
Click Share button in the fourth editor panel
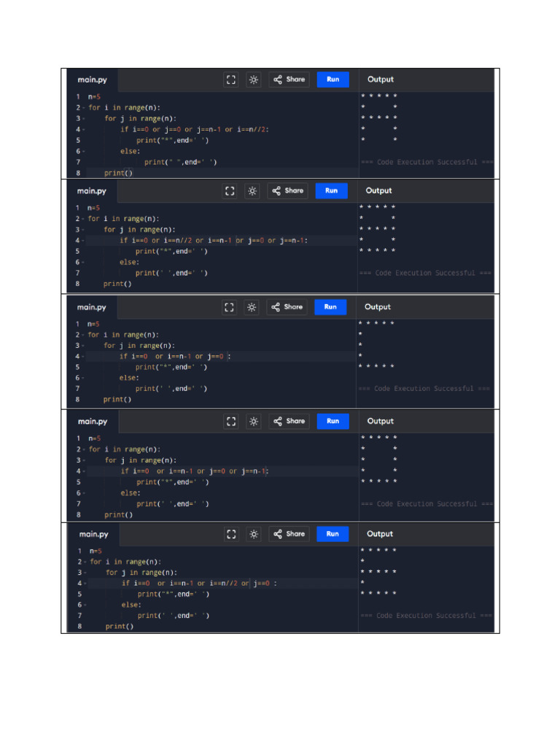pos(289,421)
